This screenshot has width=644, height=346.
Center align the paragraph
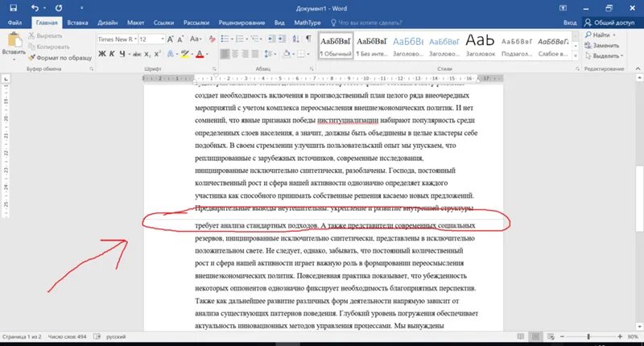click(235, 54)
